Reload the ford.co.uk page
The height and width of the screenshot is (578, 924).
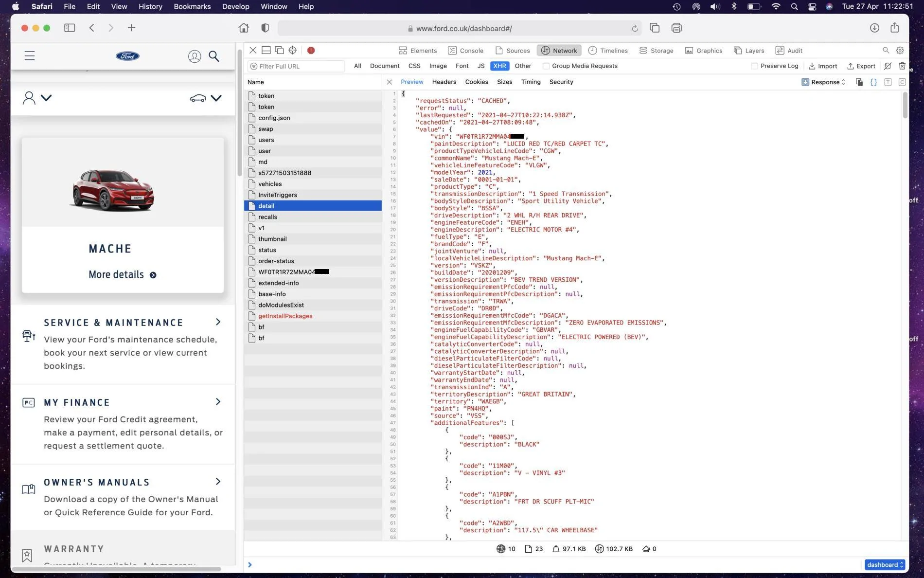click(x=635, y=28)
